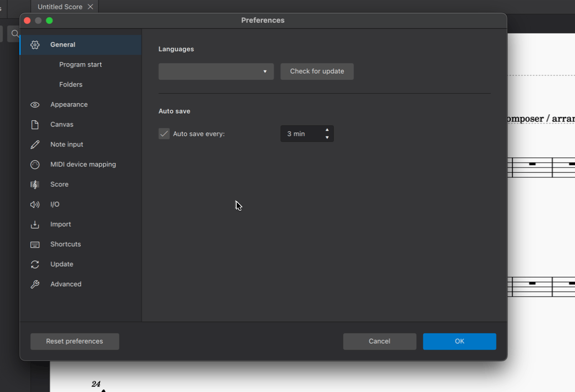Click the Shortcuts keyboard icon

(34, 244)
